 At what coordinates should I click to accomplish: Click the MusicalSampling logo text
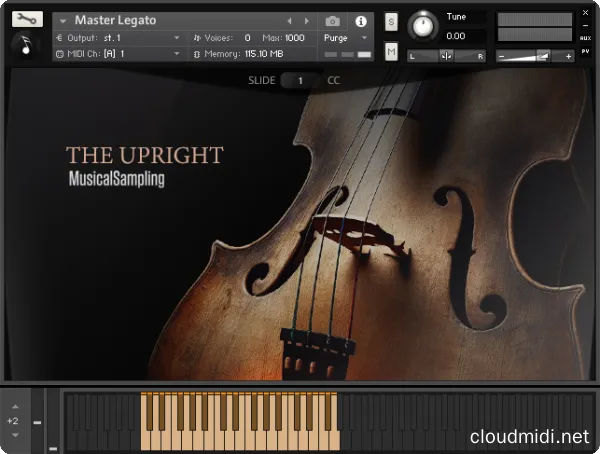117,179
